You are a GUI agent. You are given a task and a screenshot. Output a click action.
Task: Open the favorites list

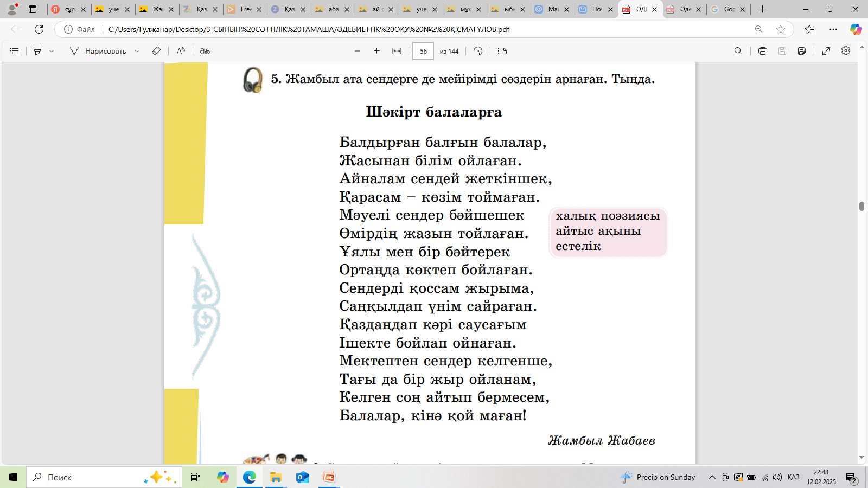pyautogui.click(x=809, y=29)
